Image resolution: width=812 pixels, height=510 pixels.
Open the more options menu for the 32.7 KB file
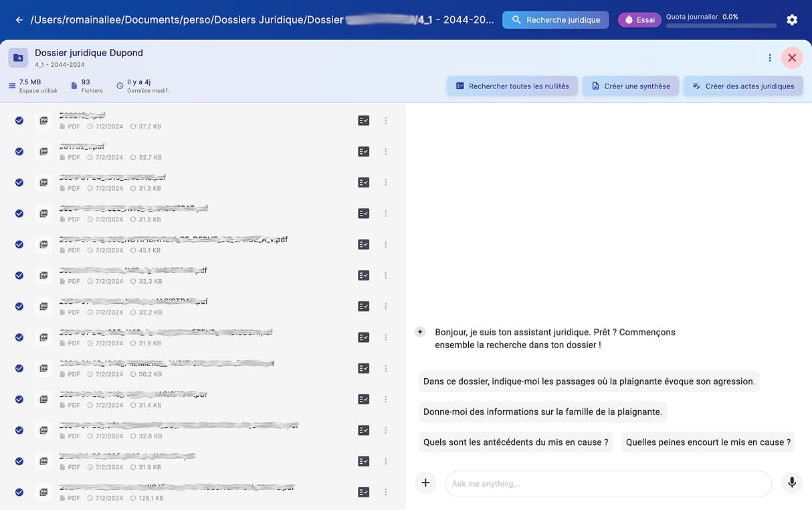386,152
